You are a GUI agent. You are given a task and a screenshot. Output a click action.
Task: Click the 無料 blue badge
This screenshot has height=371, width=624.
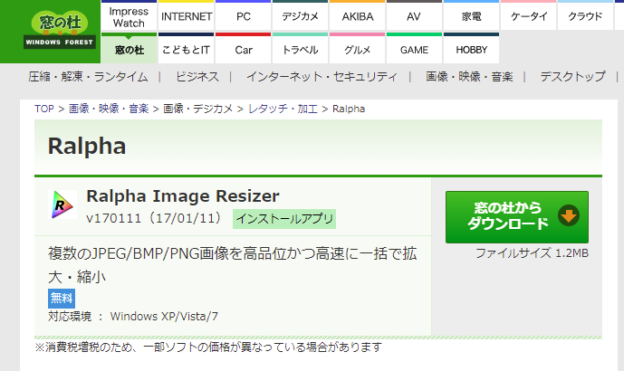[62, 298]
